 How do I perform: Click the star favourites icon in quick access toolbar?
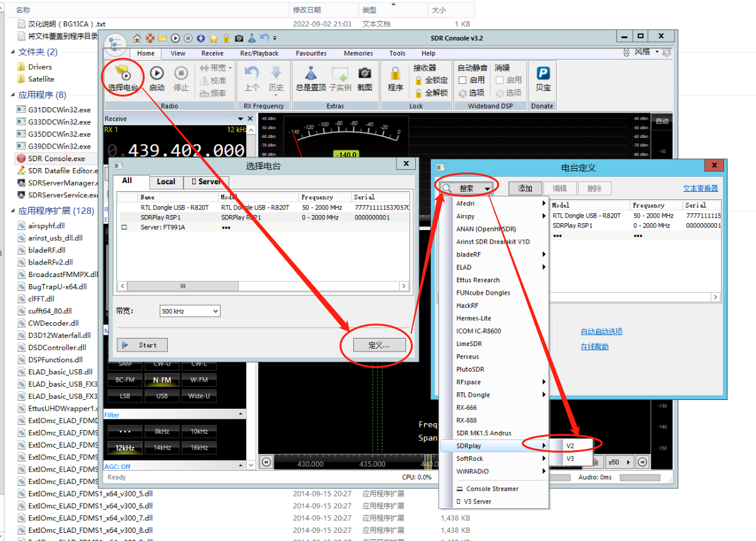[x=214, y=38]
